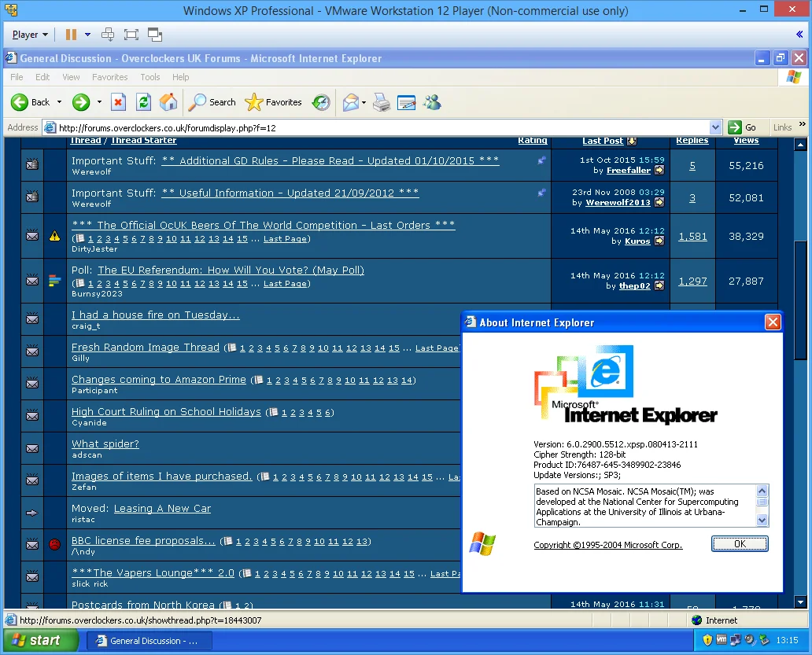Stop page loading with red X icon

pos(118,102)
